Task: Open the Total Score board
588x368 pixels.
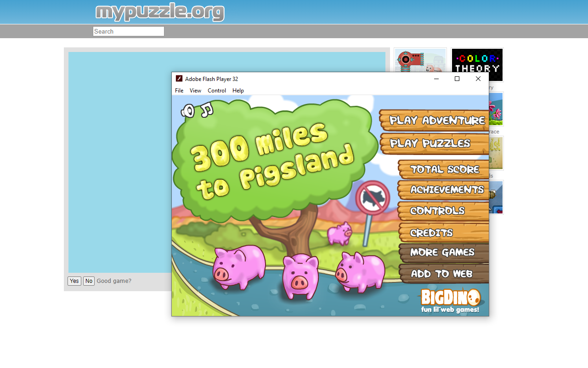Action: click(x=443, y=169)
